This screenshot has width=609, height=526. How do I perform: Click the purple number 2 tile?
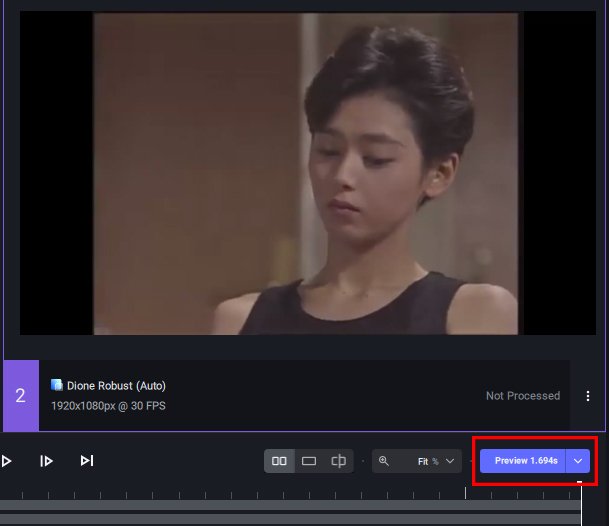coord(21,395)
